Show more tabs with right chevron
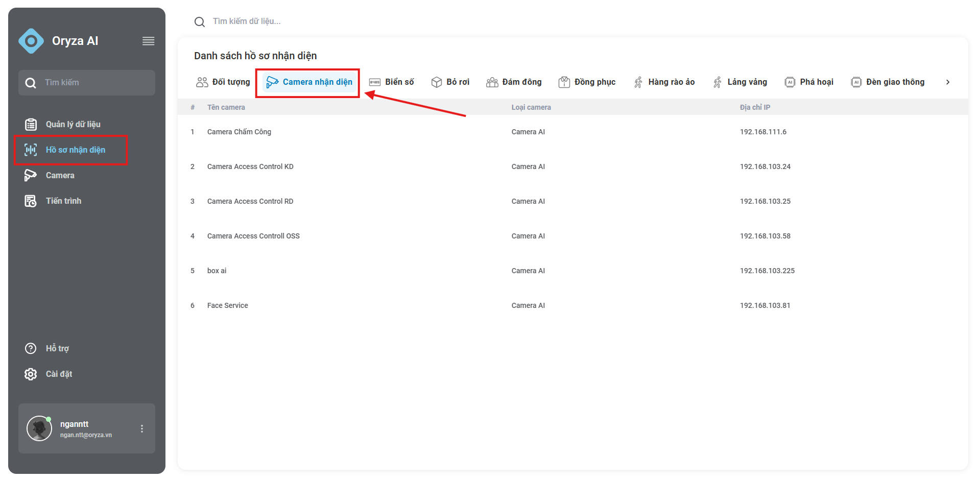Viewport: 980px width, 480px height. 948,82
